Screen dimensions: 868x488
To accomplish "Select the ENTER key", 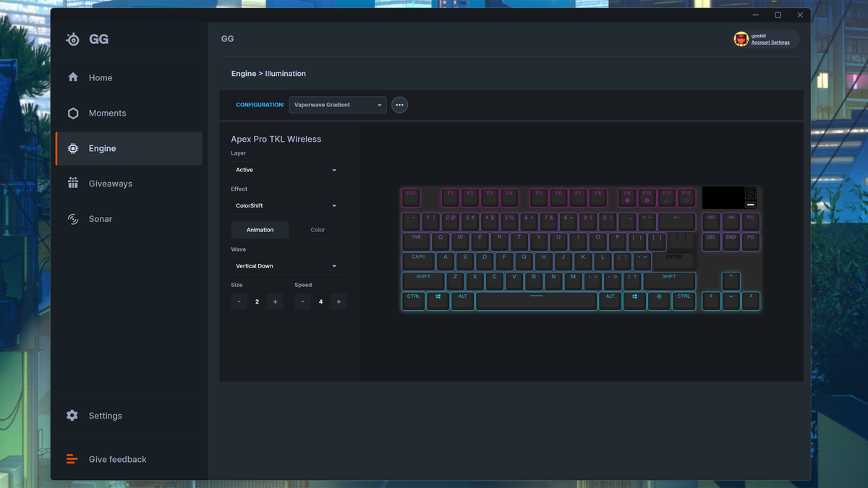I will [x=673, y=261].
